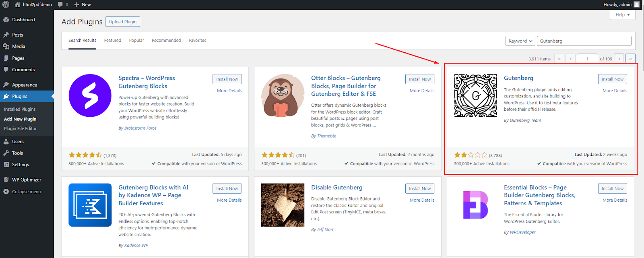View More Details for Otter Blocks
The image size is (644, 258).
(422, 91)
